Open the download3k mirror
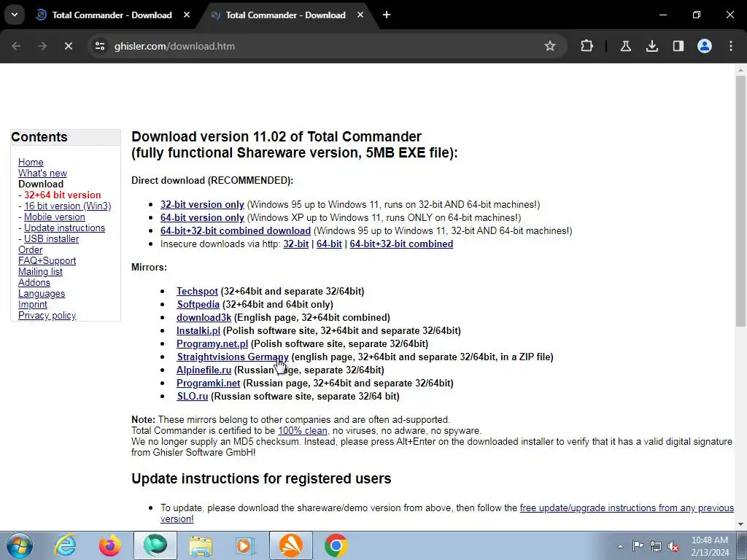 click(204, 317)
